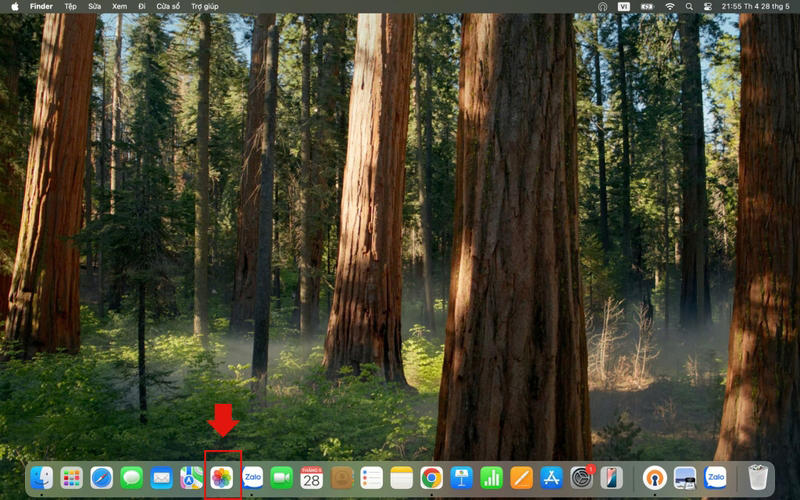Open Control Center in the menu bar
This screenshot has height=500, width=800.
click(x=708, y=7)
